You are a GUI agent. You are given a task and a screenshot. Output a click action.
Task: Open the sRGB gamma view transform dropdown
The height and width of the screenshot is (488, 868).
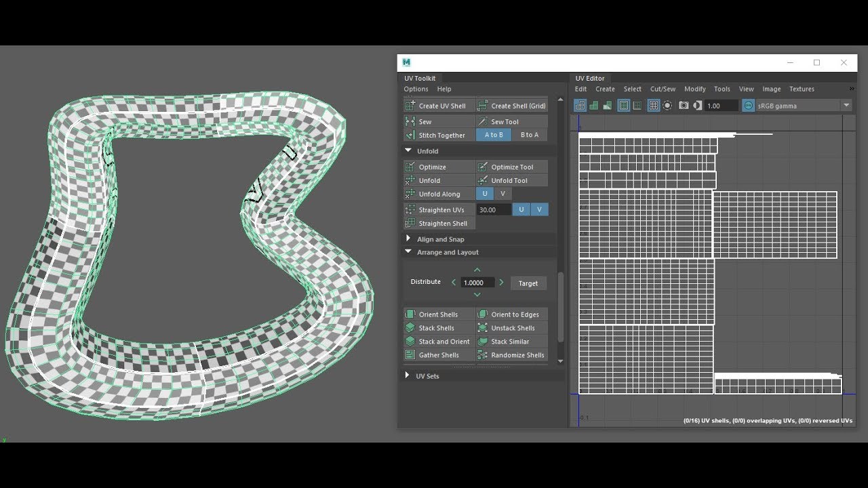point(846,106)
